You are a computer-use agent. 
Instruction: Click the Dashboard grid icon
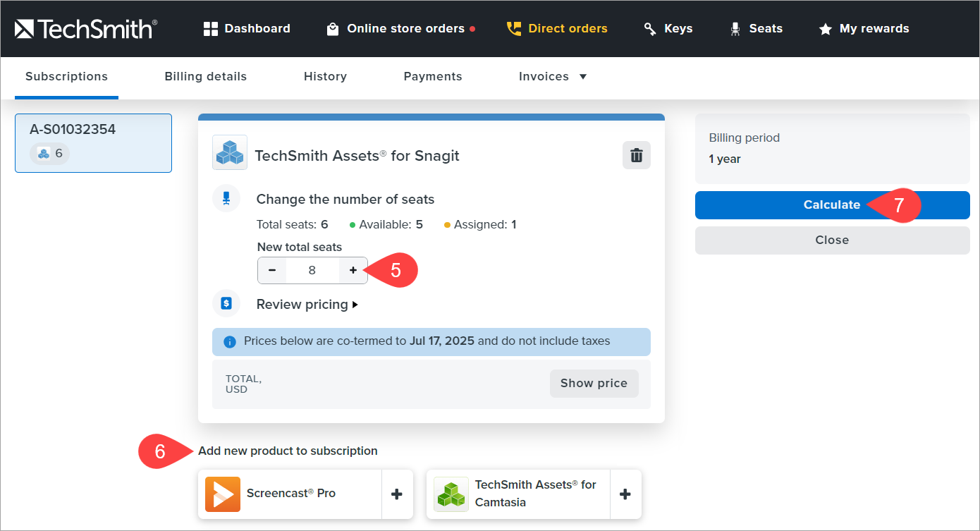[x=210, y=29]
